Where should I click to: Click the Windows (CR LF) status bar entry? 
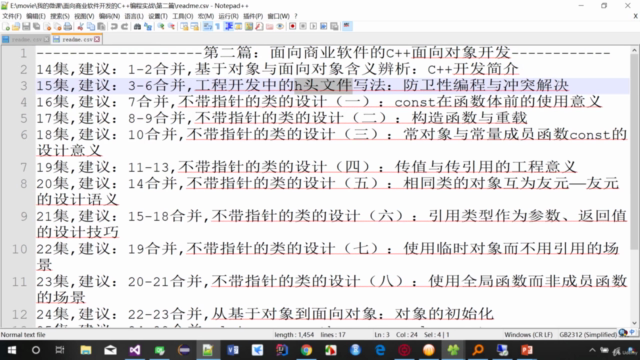click(528, 335)
